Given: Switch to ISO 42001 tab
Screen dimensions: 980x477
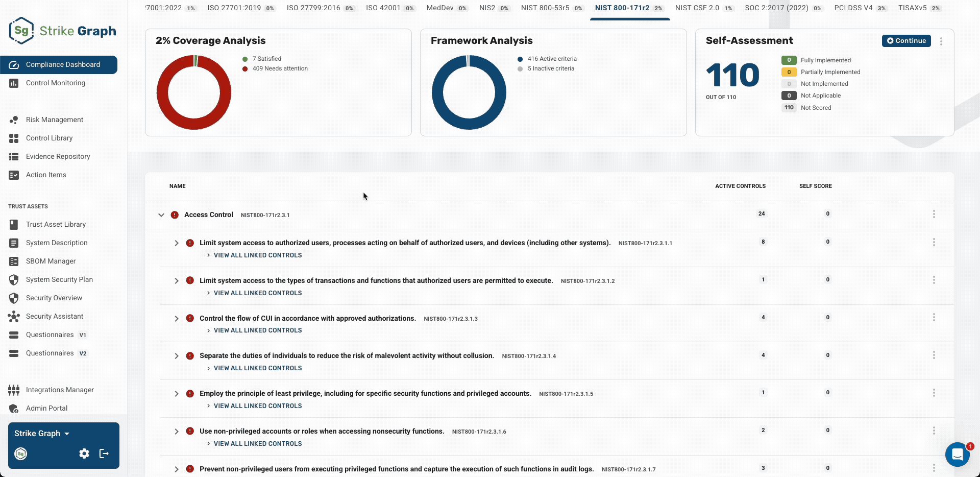Looking at the screenshot, I should point(390,8).
